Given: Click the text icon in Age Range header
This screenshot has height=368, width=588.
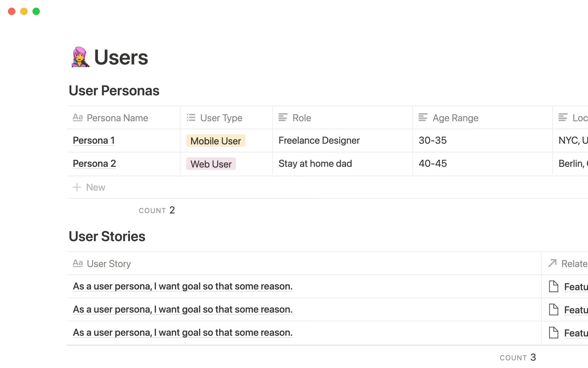Looking at the screenshot, I should click(x=423, y=117).
